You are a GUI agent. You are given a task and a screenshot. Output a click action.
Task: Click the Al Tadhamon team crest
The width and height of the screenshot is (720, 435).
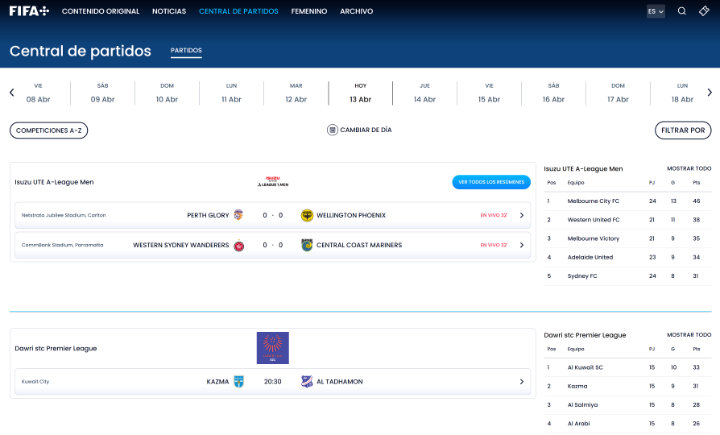pyautogui.click(x=307, y=381)
